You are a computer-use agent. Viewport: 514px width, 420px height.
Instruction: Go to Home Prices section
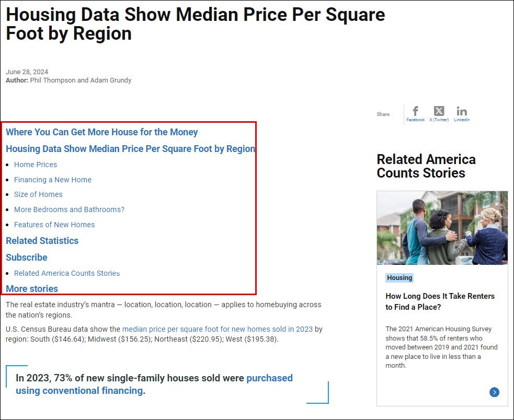36,165
